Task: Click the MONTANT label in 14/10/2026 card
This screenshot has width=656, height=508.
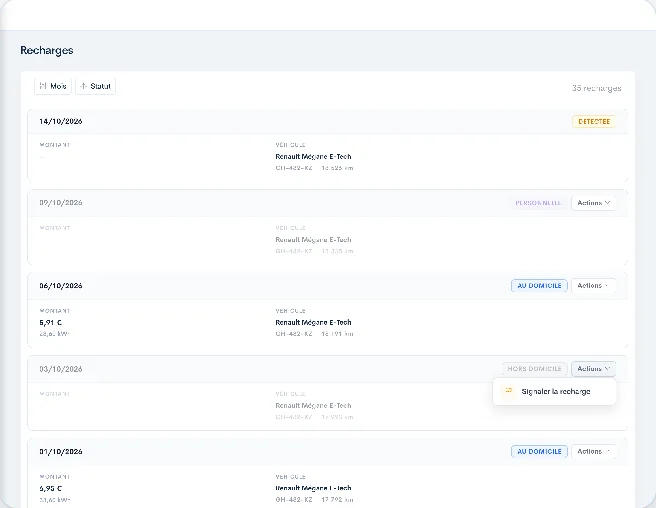Action: tap(55, 145)
